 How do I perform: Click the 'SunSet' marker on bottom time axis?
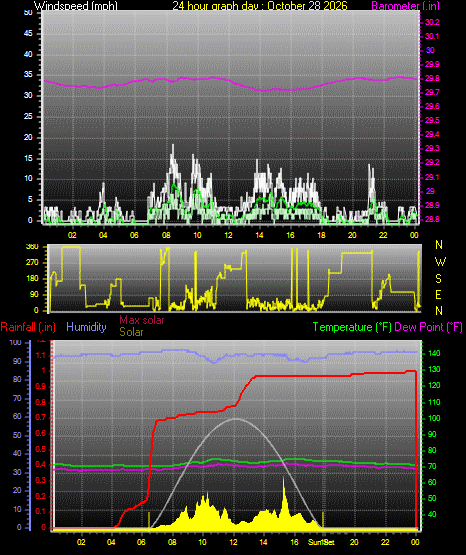321,542
